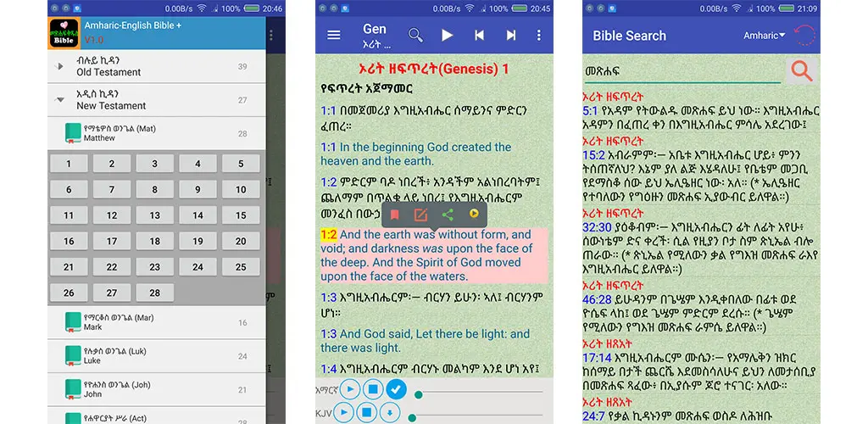The image size is (868, 424).
Task: Select Matthew chapter 20 button
Action: 241,241
